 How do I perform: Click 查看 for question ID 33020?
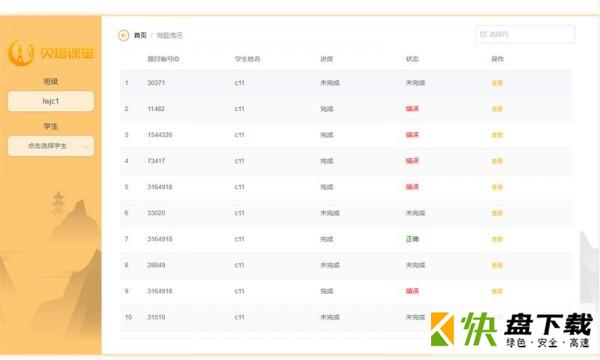497,213
